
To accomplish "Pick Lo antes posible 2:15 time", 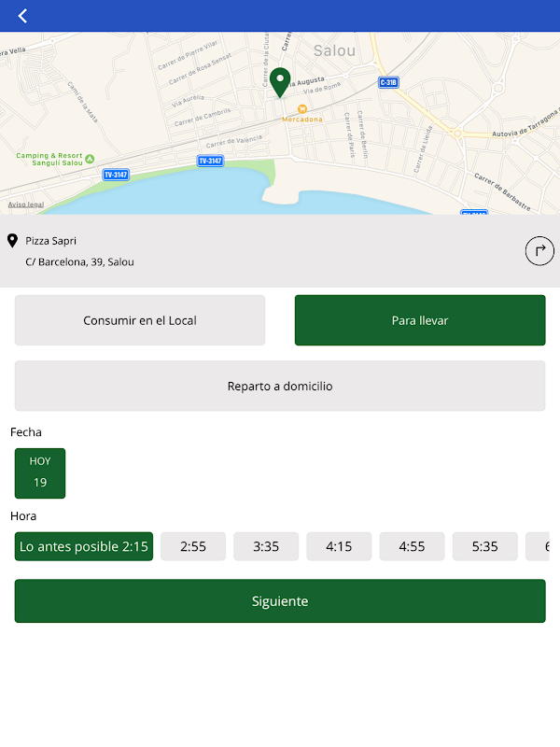I will pyautogui.click(x=84, y=546).
